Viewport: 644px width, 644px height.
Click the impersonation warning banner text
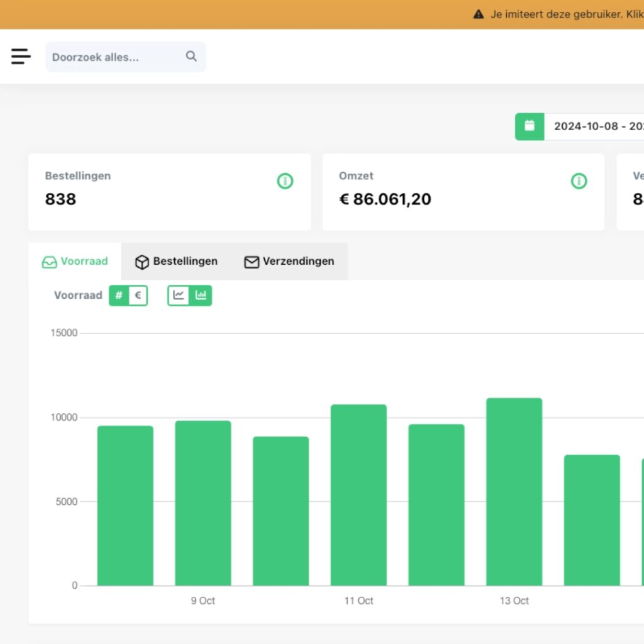[566, 14]
